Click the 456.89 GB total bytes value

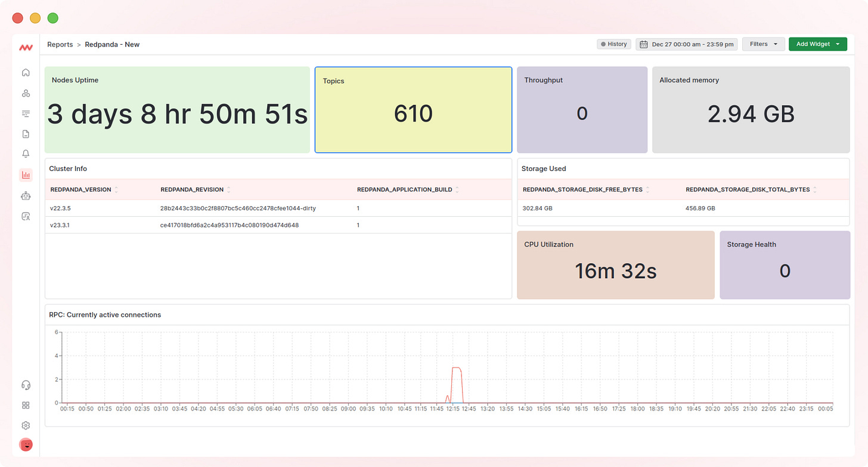click(700, 208)
